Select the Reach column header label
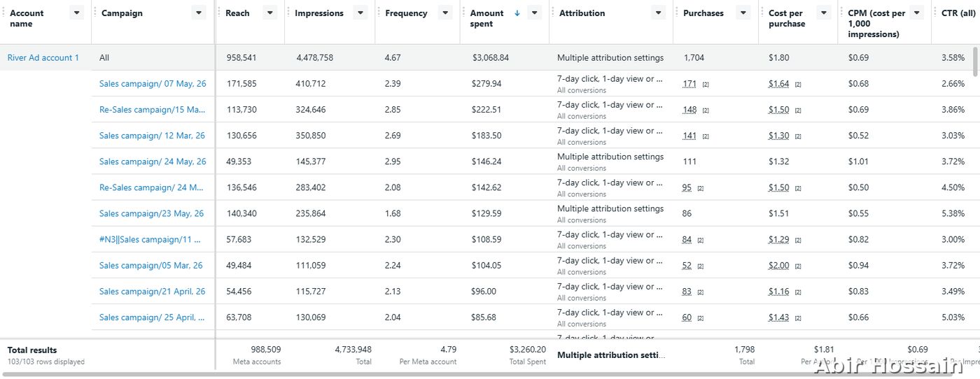This screenshot has height=379, width=980. 237,13
